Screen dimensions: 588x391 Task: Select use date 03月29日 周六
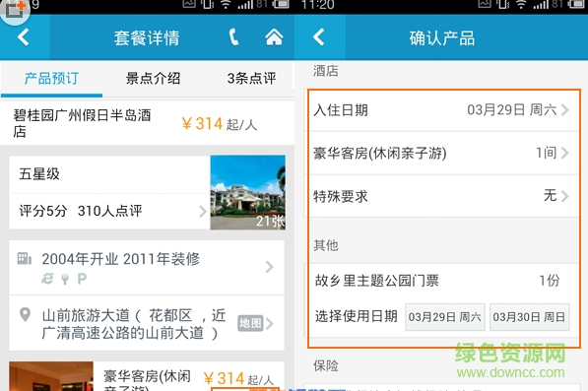[x=445, y=317]
